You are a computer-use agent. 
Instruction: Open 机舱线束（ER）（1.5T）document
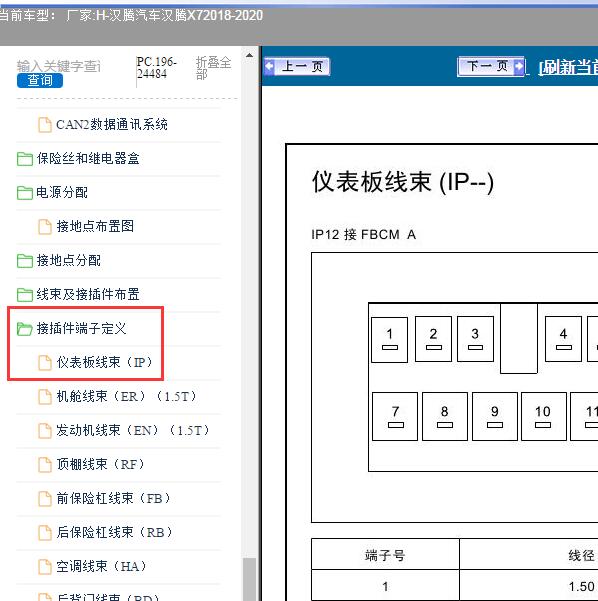pos(126,396)
